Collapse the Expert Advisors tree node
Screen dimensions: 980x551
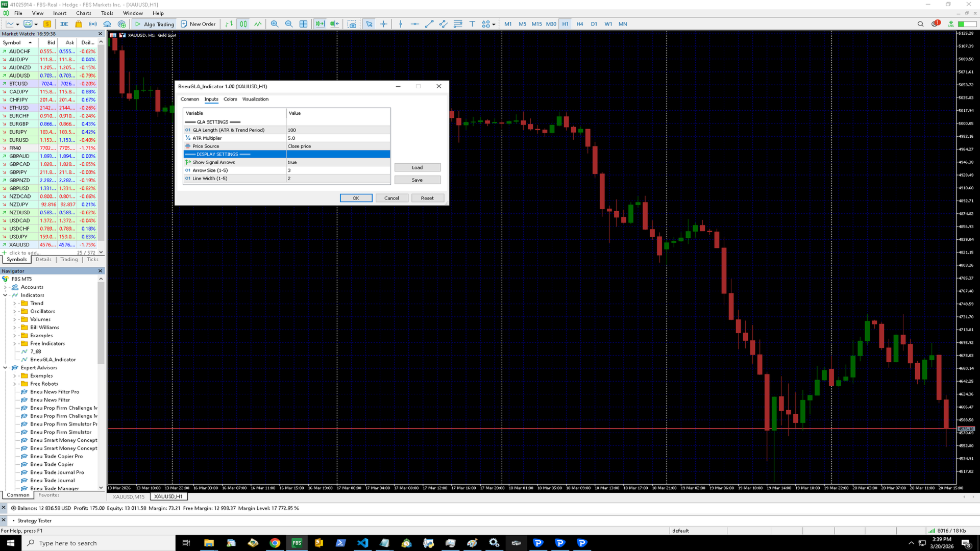[6, 367]
